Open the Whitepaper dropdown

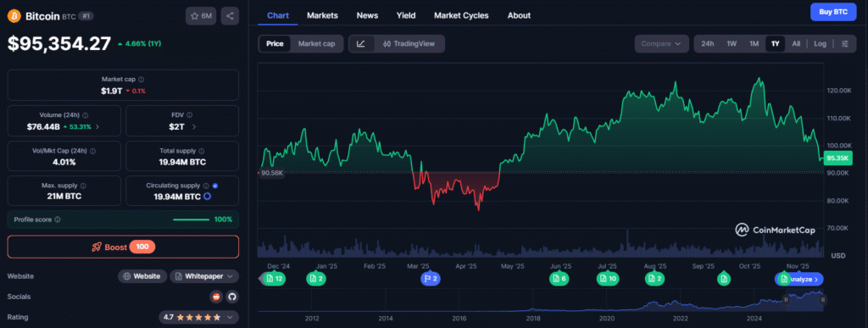pyautogui.click(x=204, y=276)
